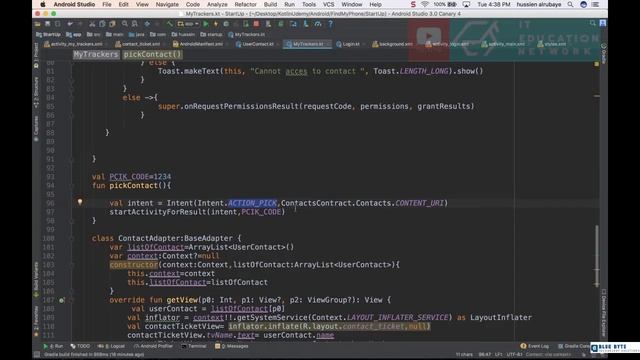
Task: Click the vertical editor scrollbar thumb
Action: click(597, 256)
